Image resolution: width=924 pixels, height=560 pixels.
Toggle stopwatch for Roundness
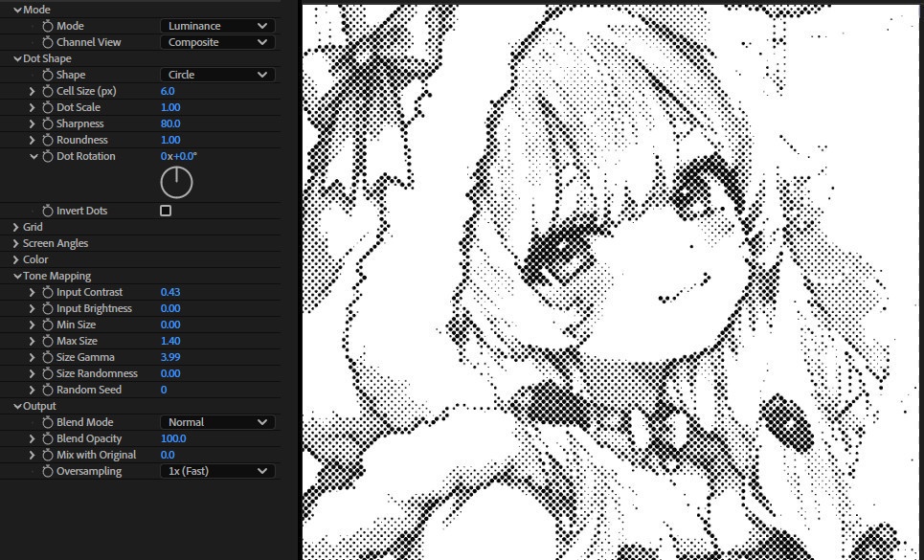[x=48, y=140]
